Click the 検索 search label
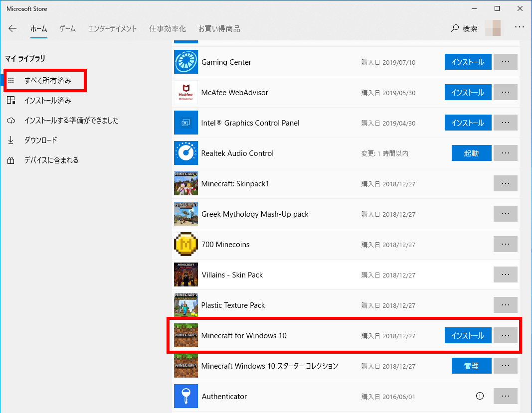 point(470,29)
